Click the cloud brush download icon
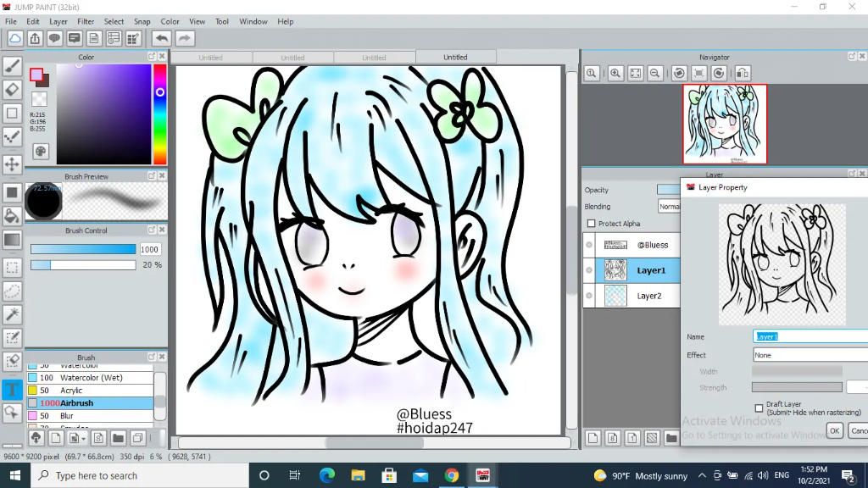This screenshot has width=868, height=488. click(36, 438)
